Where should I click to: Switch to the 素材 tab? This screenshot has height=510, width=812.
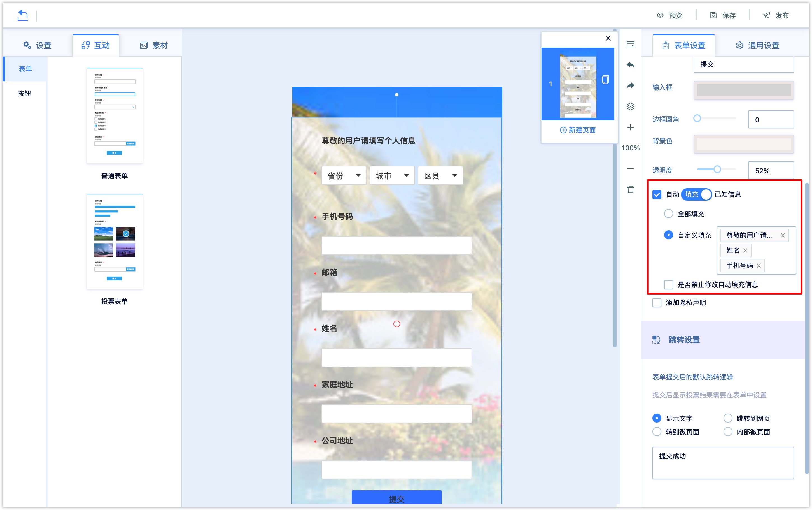(x=154, y=45)
